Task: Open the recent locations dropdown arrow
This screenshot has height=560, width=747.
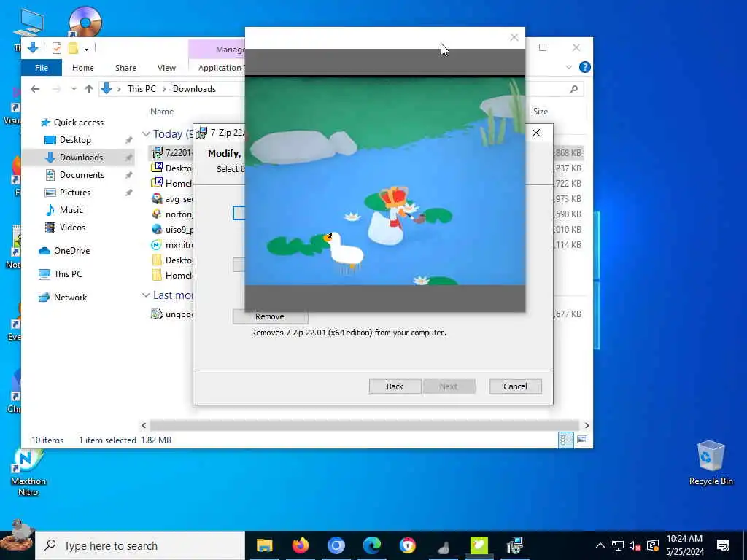Action: pos(74,89)
